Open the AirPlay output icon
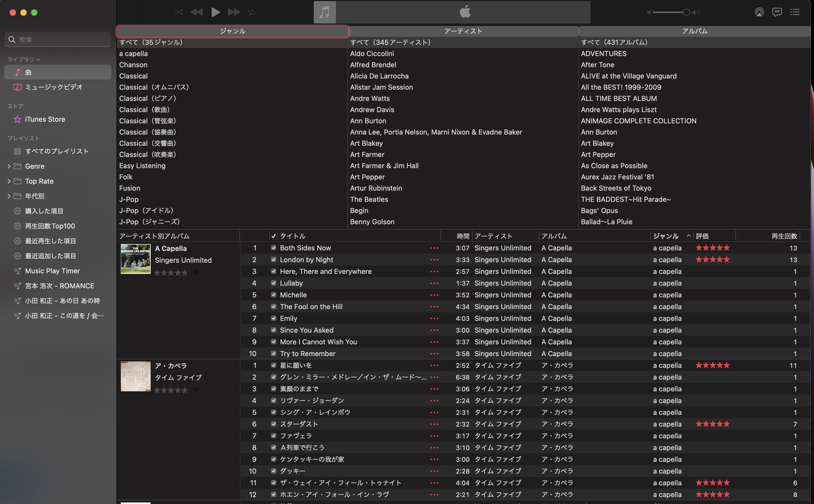This screenshot has width=814, height=504. 759,12
